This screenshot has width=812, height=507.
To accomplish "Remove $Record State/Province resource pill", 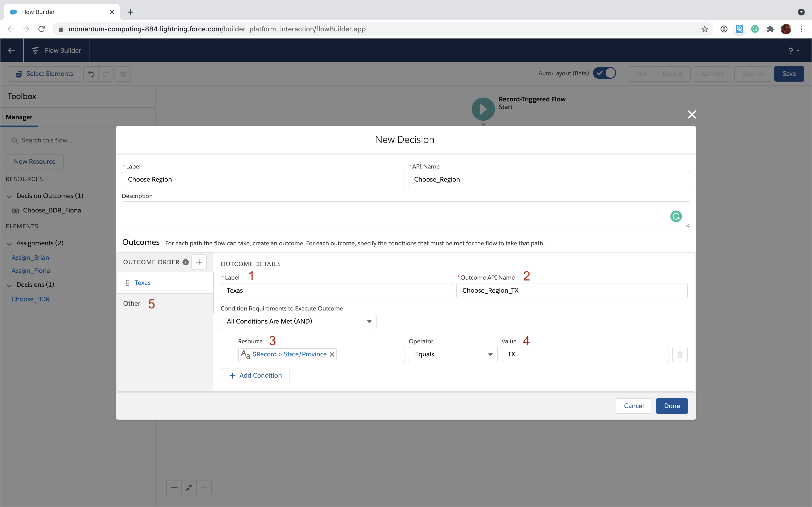I will (332, 354).
